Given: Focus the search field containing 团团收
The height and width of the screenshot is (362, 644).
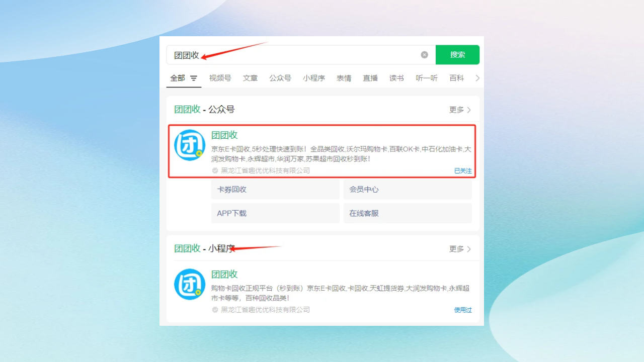Looking at the screenshot, I should 301,55.
